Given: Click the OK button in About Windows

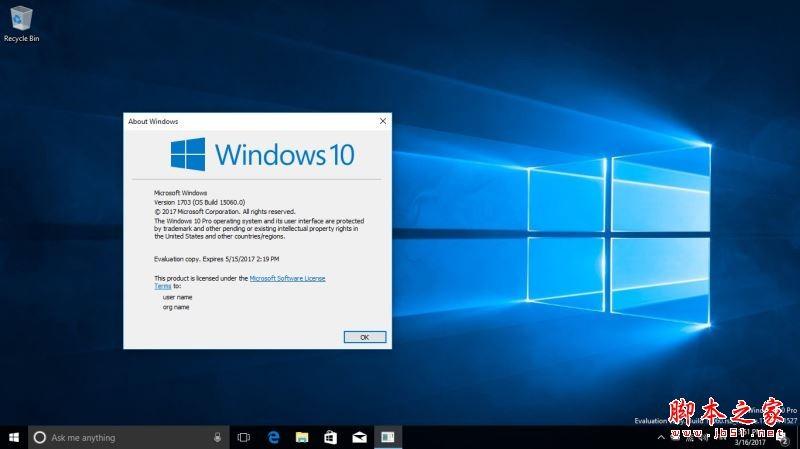Looking at the screenshot, I should coord(365,337).
